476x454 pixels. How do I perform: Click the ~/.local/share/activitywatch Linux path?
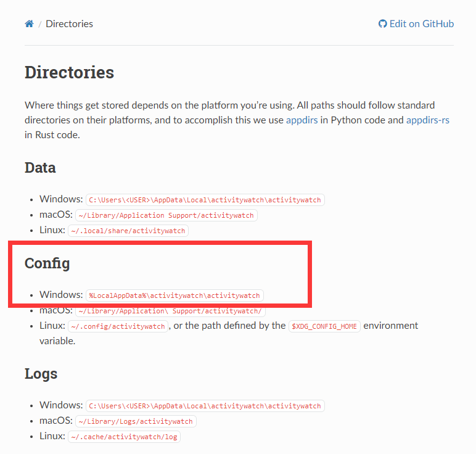(x=128, y=231)
